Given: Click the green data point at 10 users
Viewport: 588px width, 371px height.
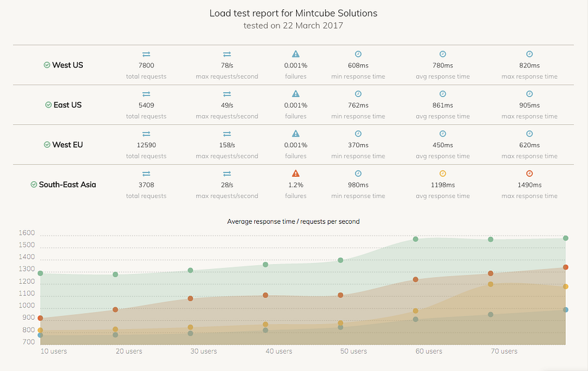Looking at the screenshot, I should pyautogui.click(x=41, y=273).
